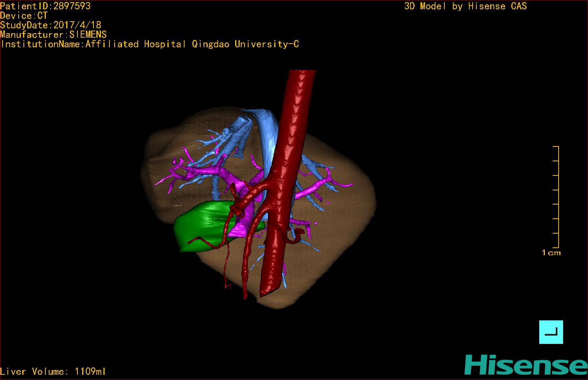Click the Liver Volume: 1109ml readout
The image size is (588, 380).
coord(53,371)
